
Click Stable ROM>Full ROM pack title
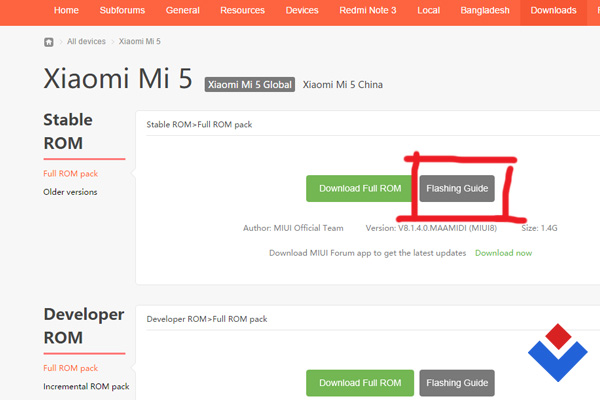pyautogui.click(x=199, y=125)
